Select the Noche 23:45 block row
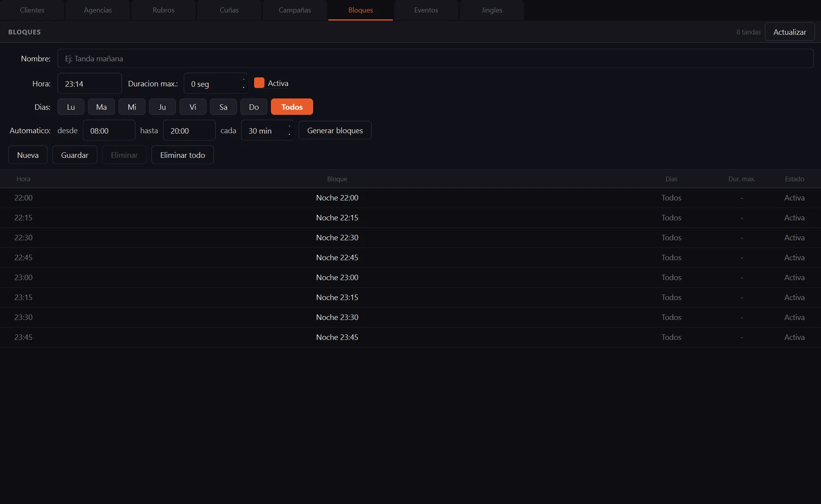The height and width of the screenshot is (504, 821). [x=410, y=337]
